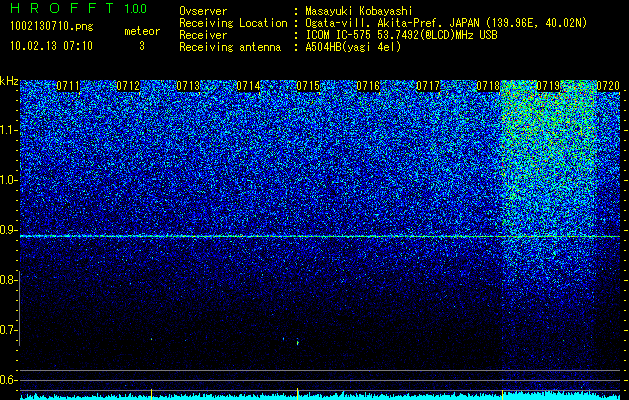Click the yellow meteor marker under 0718
This screenshot has width=629, height=400.
click(502, 394)
